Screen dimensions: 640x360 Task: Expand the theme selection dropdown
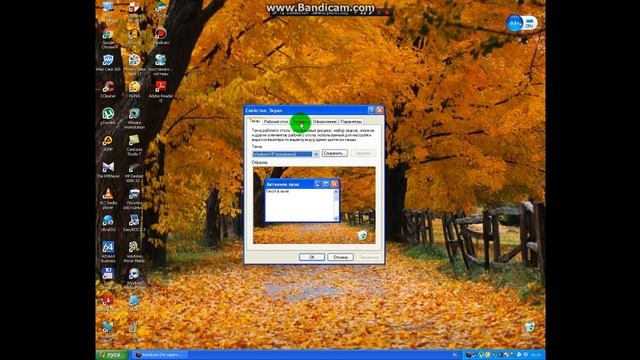click(316, 154)
